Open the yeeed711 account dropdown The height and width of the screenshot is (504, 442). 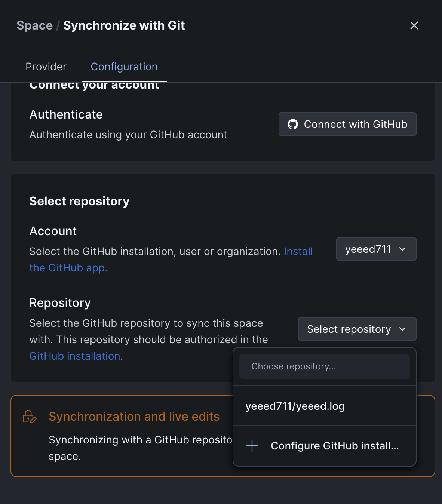click(376, 249)
